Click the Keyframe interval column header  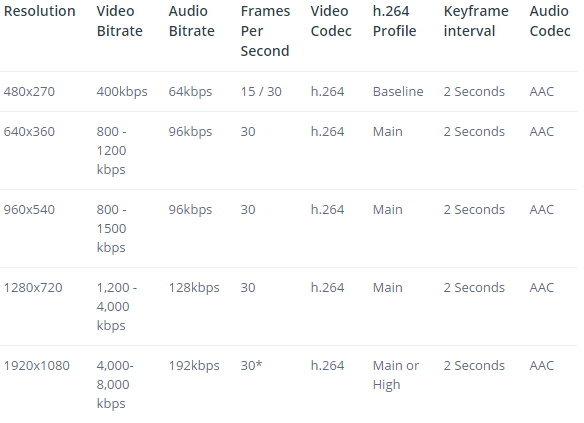[x=476, y=21]
